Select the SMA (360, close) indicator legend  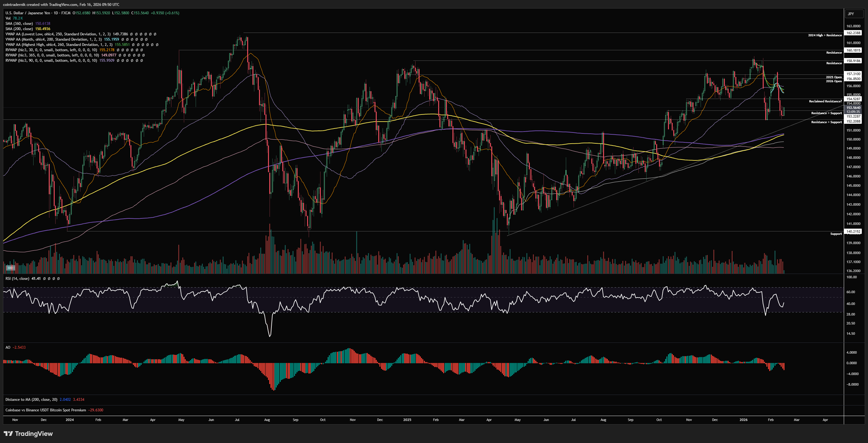coord(19,24)
